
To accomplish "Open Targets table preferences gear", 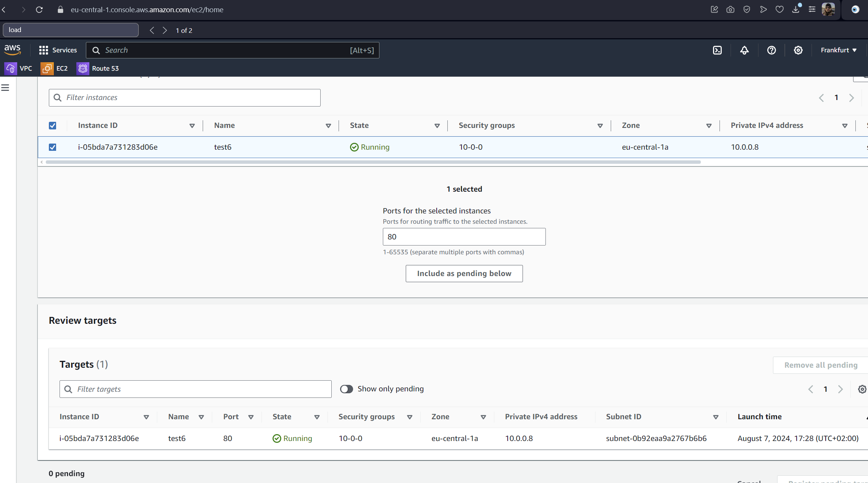I will point(862,389).
